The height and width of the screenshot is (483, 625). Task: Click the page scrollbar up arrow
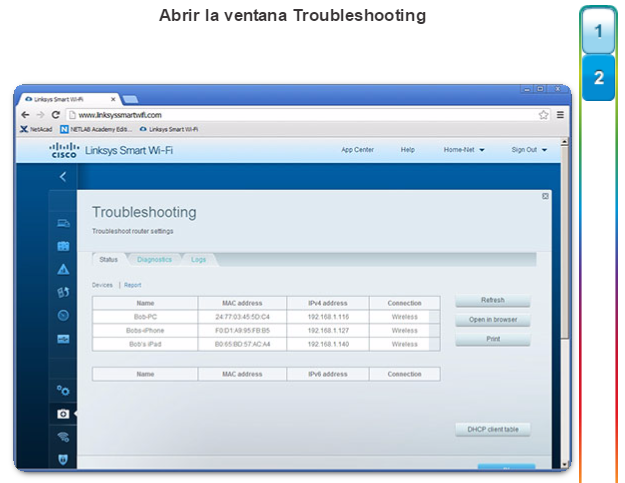pos(564,142)
